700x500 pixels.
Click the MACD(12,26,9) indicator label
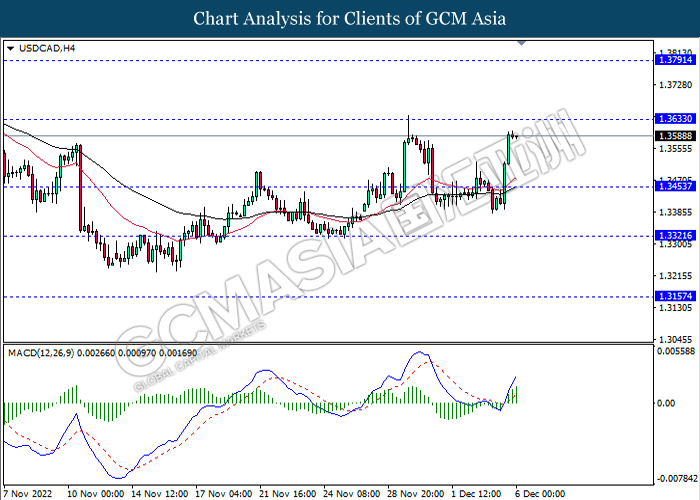point(41,353)
